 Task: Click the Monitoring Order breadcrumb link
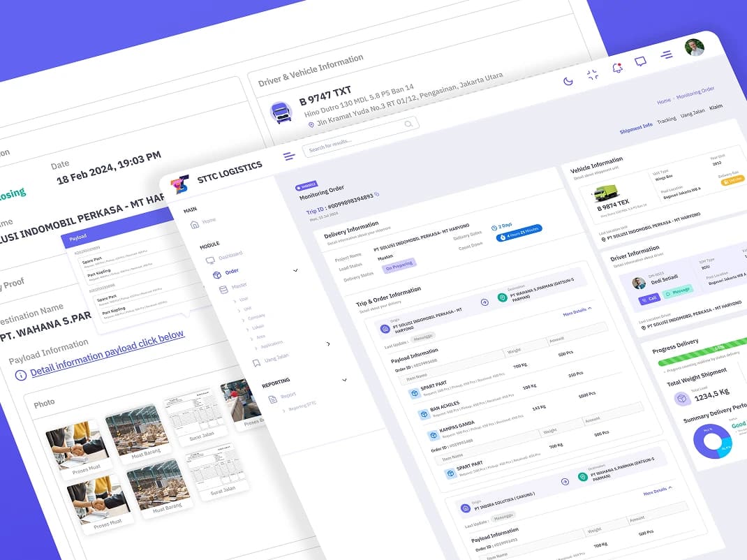pos(695,93)
